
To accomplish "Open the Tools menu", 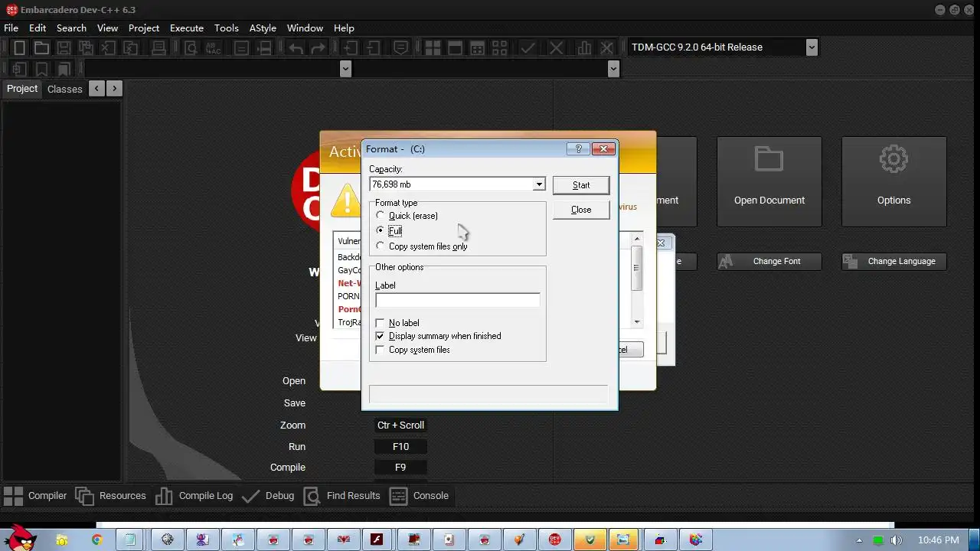I will click(x=226, y=28).
